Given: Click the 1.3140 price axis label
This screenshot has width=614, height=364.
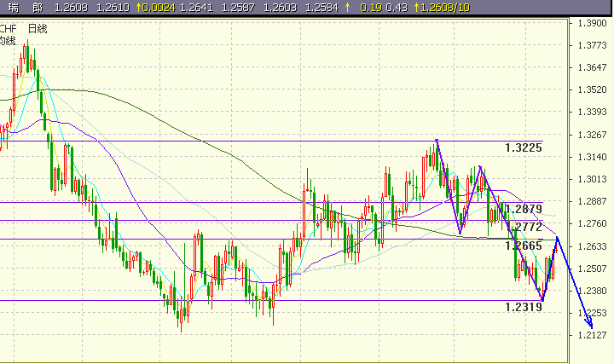Looking at the screenshot, I should click(592, 157).
